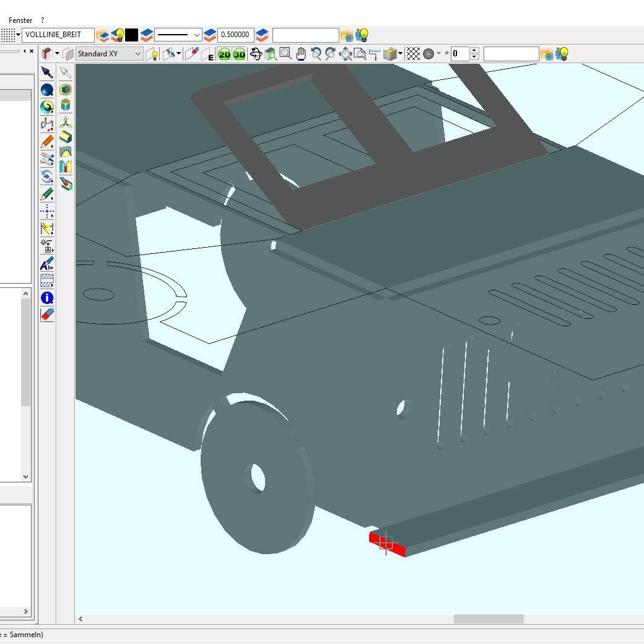Click the black color swatch
The image size is (644, 644).
(132, 35)
